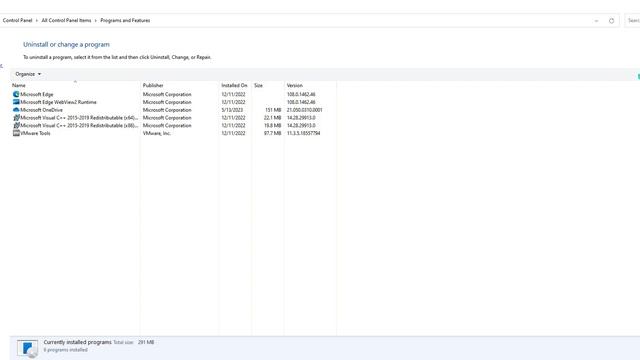Click VMware, Inc. publisher cell
The width and height of the screenshot is (640, 360).
(x=157, y=133)
